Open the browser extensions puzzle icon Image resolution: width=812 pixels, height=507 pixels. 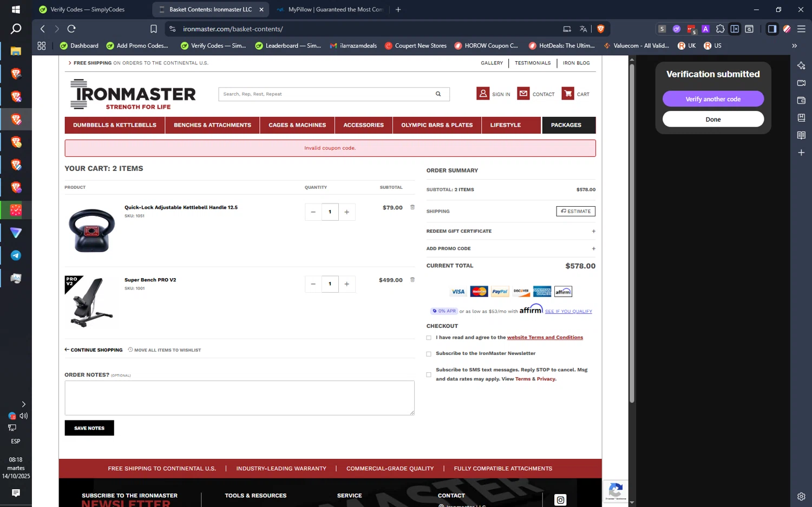(720, 29)
